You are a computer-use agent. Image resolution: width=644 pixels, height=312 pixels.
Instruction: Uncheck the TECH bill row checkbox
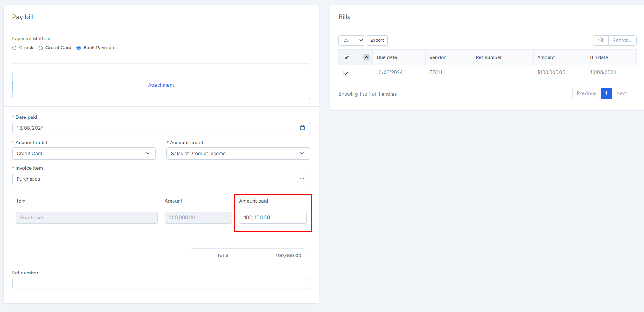point(346,73)
